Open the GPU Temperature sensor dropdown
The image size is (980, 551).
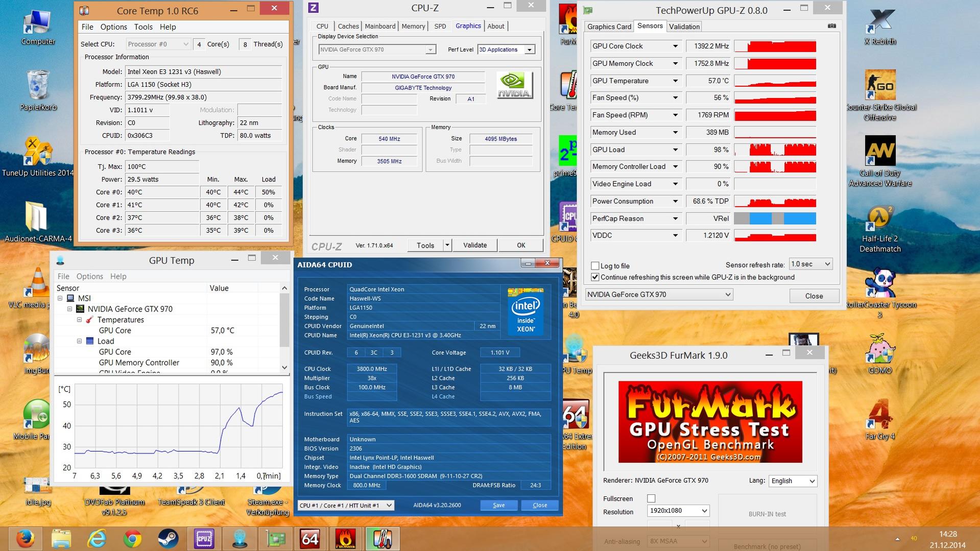[x=675, y=81]
